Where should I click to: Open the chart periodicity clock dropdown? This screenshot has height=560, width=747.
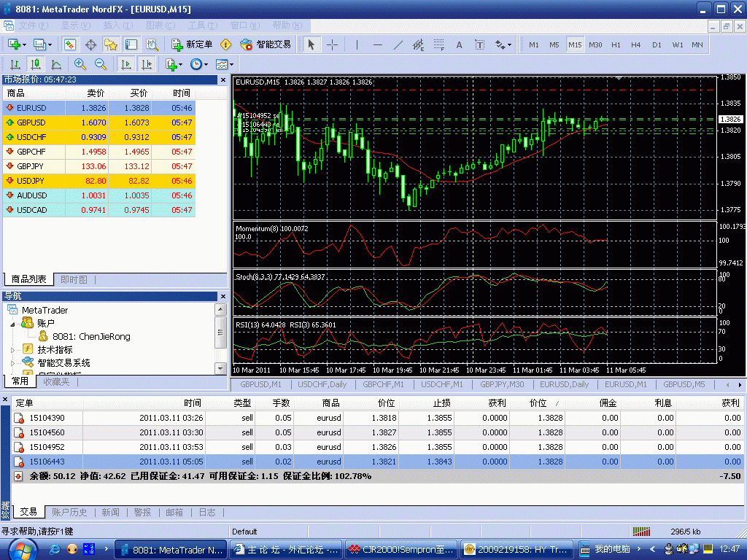[x=199, y=64]
